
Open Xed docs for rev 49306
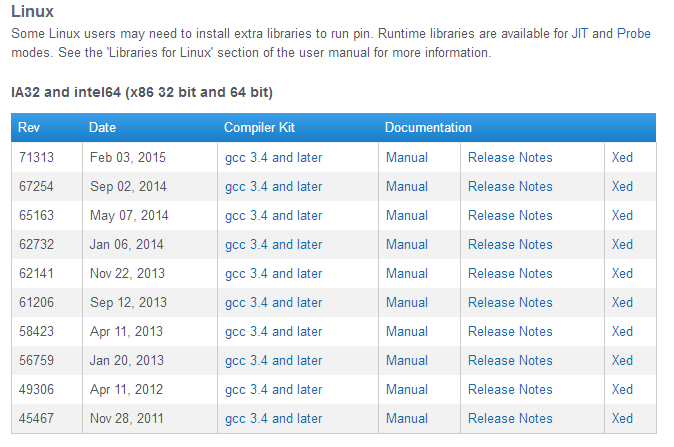pos(622,390)
